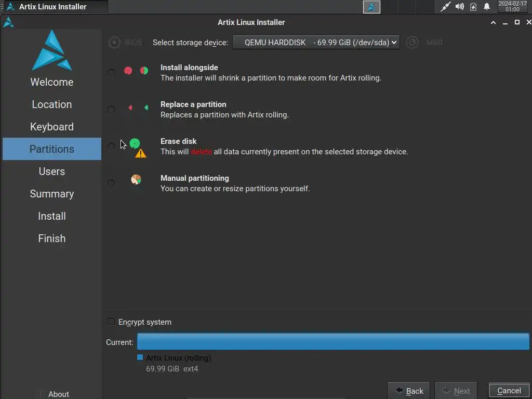The image size is (532, 399).
Task: Go to the Welcome step
Action: click(52, 82)
